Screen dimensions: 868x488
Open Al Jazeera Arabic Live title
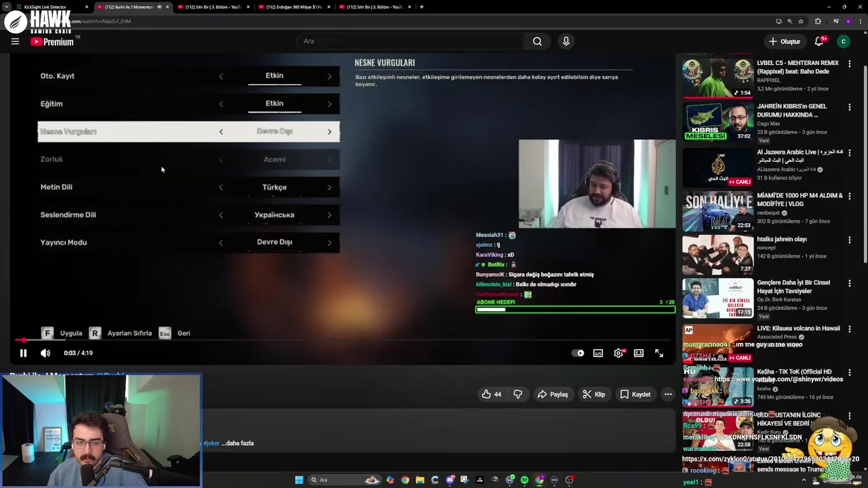coord(800,157)
